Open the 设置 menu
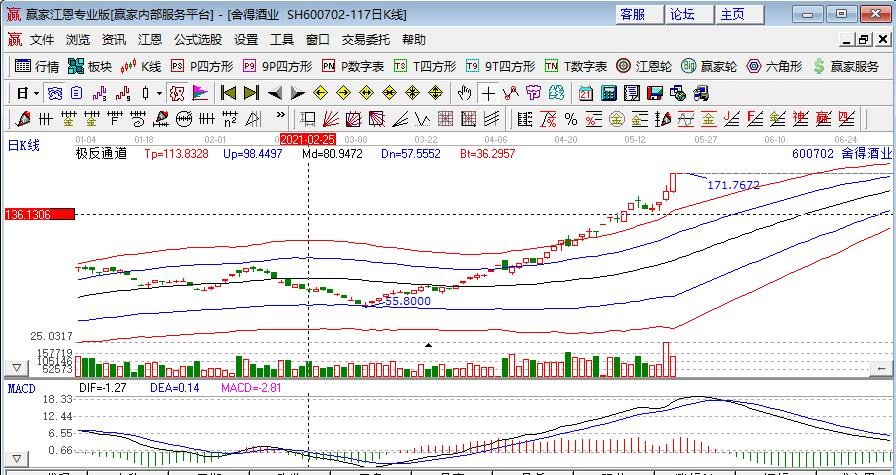The image size is (896, 475). pos(246,39)
